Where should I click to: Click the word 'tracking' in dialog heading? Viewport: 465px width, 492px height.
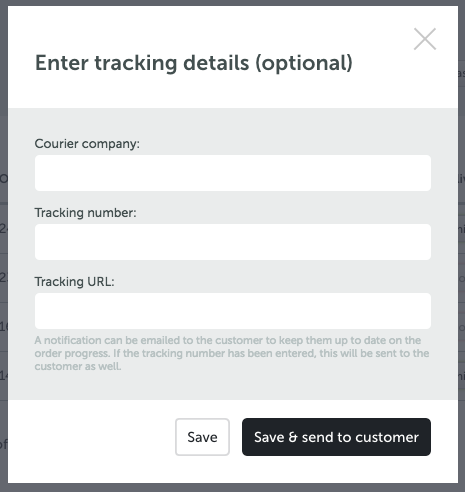pyautogui.click(x=136, y=63)
